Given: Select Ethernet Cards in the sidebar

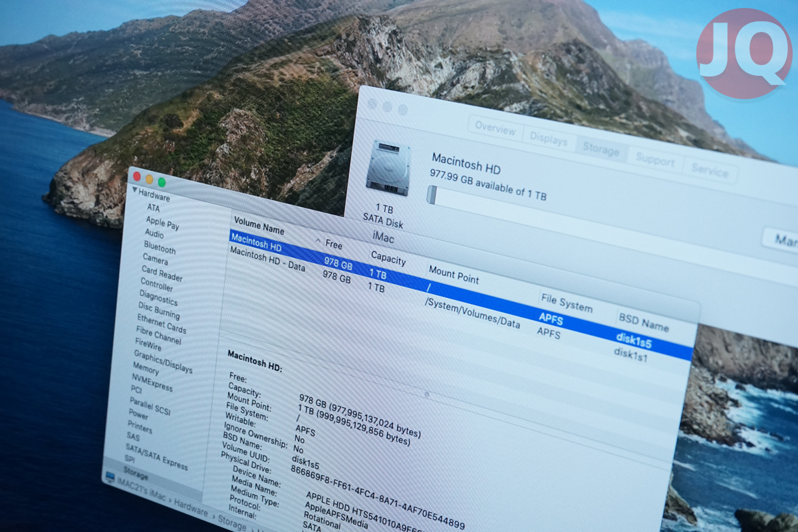Looking at the screenshot, I should [x=162, y=323].
